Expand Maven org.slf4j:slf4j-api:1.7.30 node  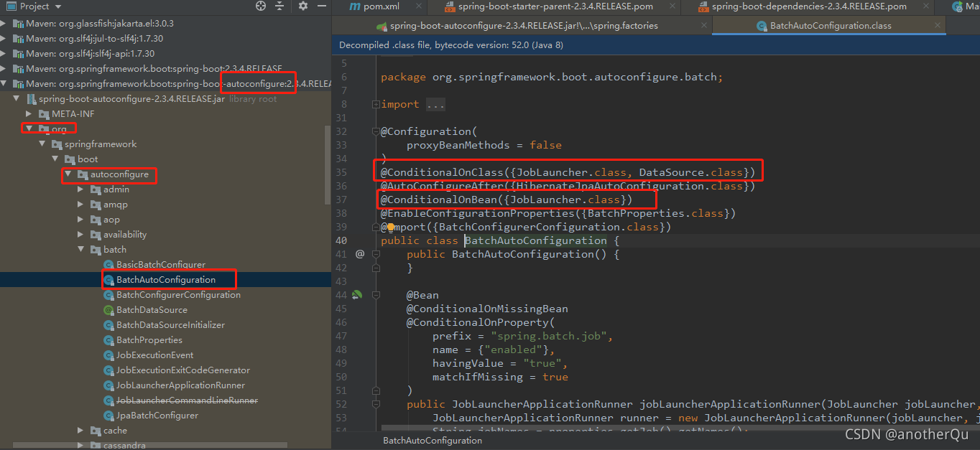pyautogui.click(x=4, y=53)
